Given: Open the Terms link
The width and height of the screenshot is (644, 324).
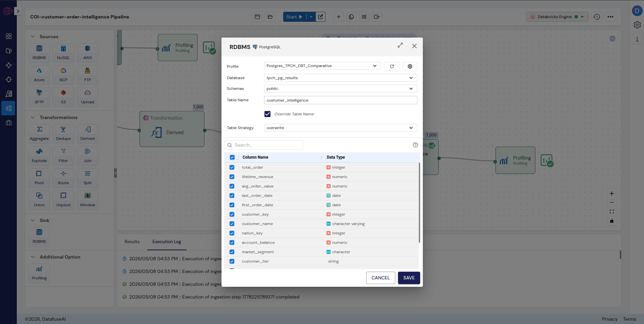Looking at the screenshot, I should click(x=630, y=319).
